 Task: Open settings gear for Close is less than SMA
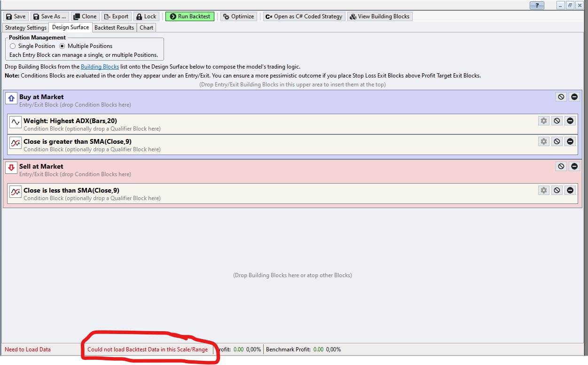pos(544,190)
